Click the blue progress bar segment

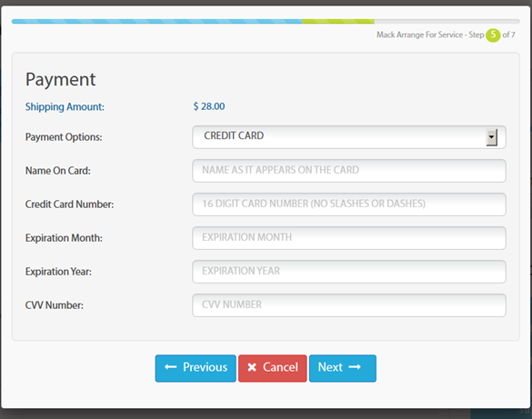157,21
